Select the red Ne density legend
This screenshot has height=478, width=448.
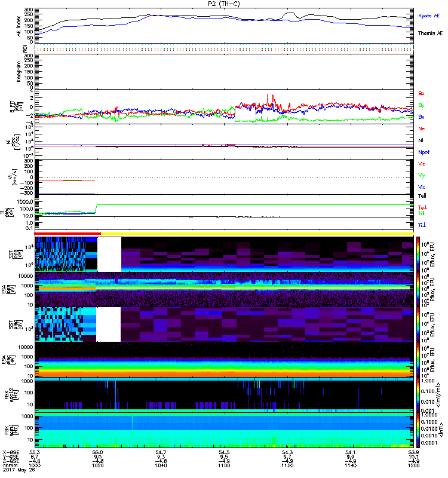click(422, 128)
